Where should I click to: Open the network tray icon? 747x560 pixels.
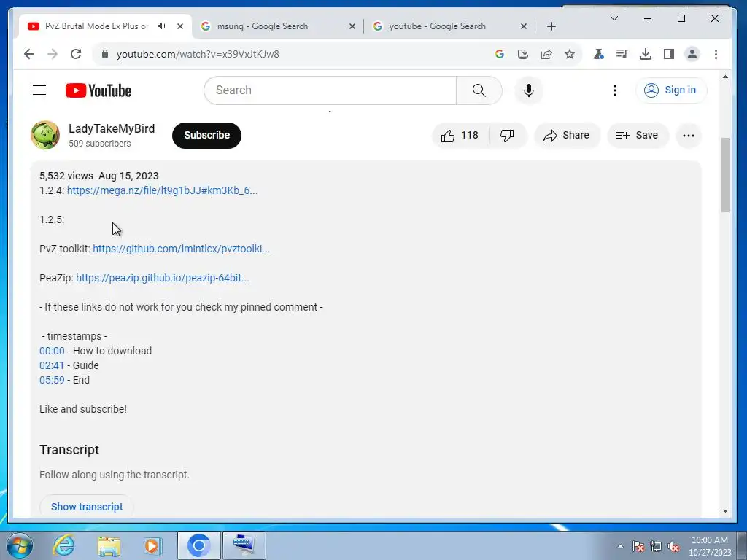coord(656,546)
